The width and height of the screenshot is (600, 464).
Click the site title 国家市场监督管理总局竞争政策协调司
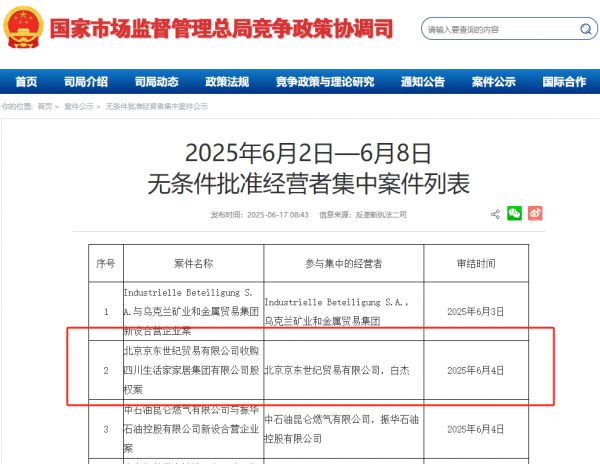221,28
